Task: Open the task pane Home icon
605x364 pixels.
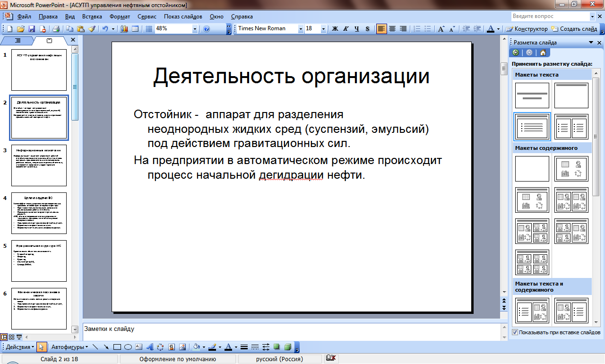Action: tap(543, 52)
